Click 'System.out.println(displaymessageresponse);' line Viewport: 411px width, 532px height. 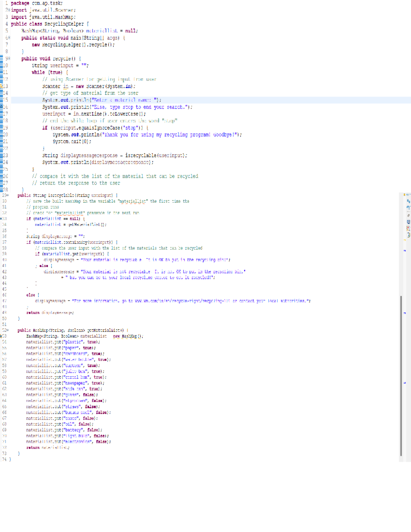coord(98,162)
